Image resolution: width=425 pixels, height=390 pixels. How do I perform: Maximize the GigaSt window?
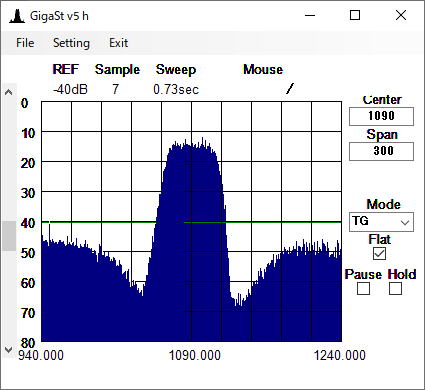pyautogui.click(x=355, y=15)
